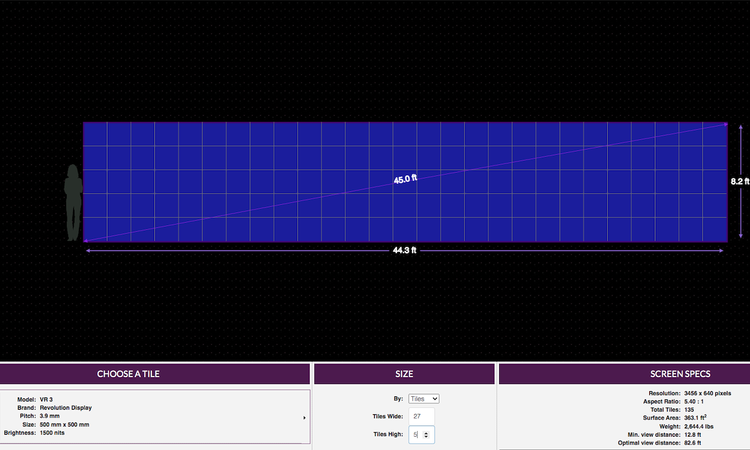Click the '5.40 : 1' aspect ratio value
Screen dimensions: 750x450
pos(694,402)
